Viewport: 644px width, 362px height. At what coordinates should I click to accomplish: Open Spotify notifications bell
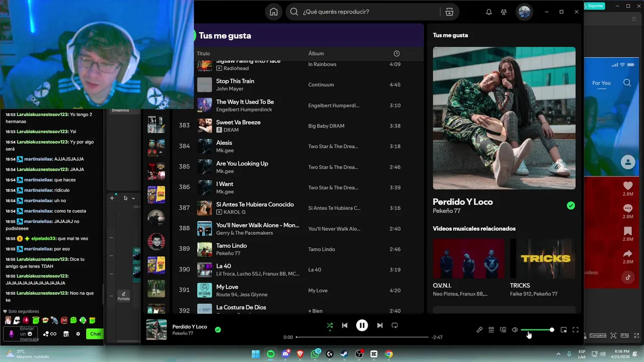tap(489, 12)
